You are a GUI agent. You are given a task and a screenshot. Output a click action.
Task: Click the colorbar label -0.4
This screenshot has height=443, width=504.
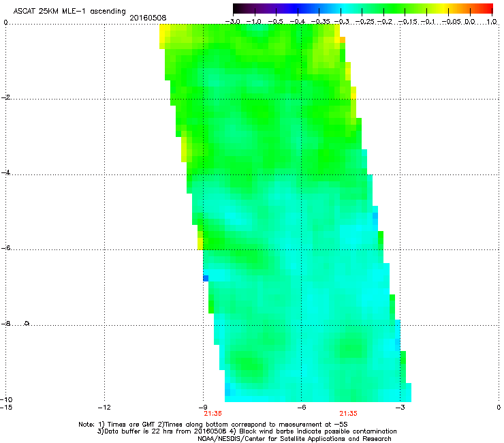tap(298, 22)
